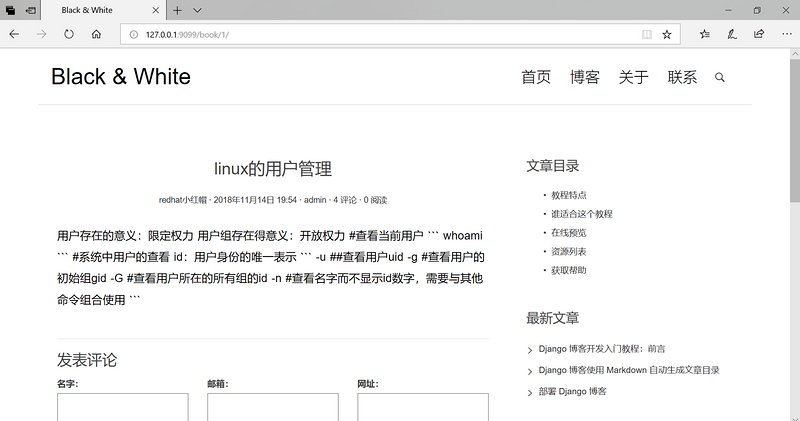Viewport: 800px width, 421px height.
Task: Open the 联系 navigation item
Action: (x=682, y=77)
